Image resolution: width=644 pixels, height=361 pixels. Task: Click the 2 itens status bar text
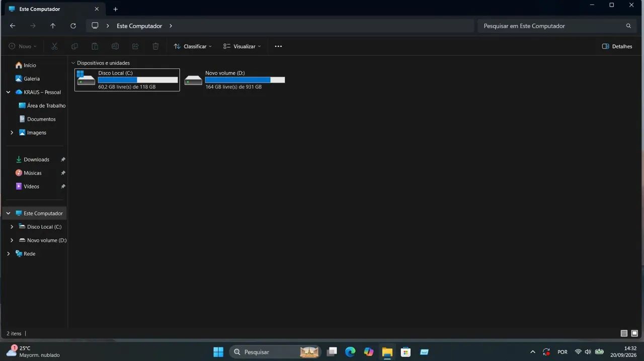tap(14, 333)
